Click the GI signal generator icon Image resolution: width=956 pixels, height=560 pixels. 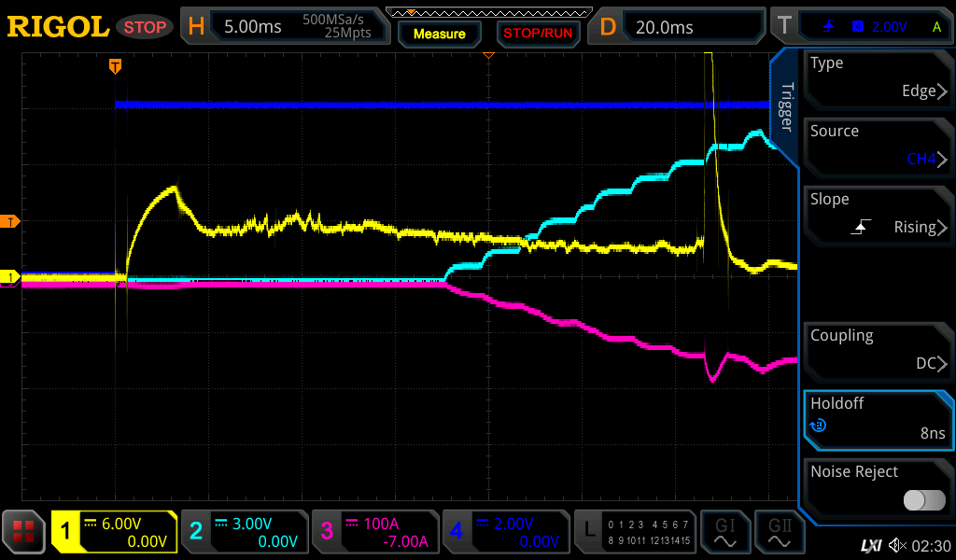(724, 532)
